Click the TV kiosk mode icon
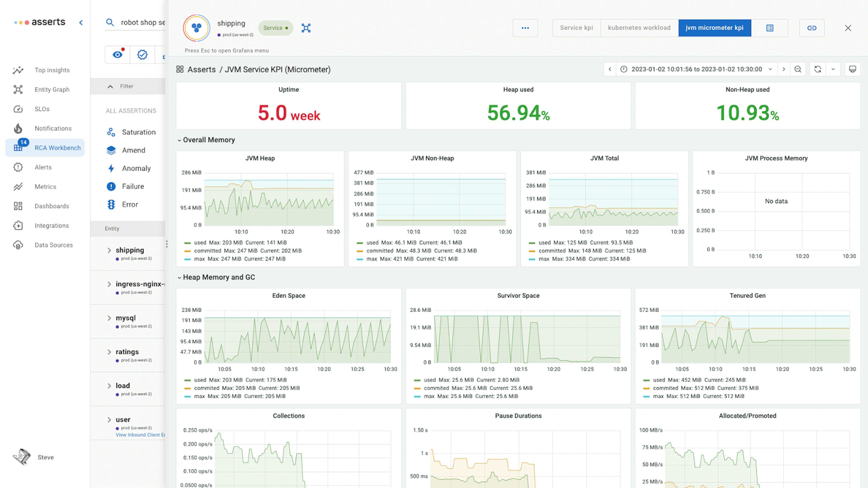 852,69
